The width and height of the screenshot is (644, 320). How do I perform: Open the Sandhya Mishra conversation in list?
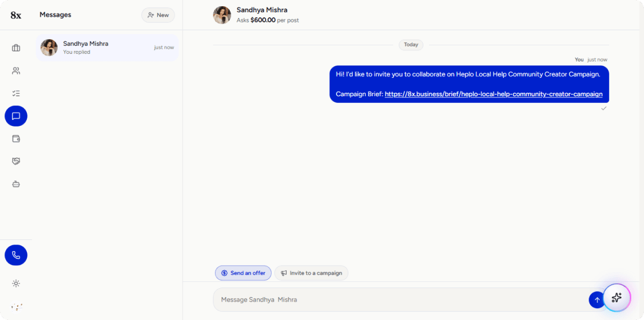tap(107, 48)
